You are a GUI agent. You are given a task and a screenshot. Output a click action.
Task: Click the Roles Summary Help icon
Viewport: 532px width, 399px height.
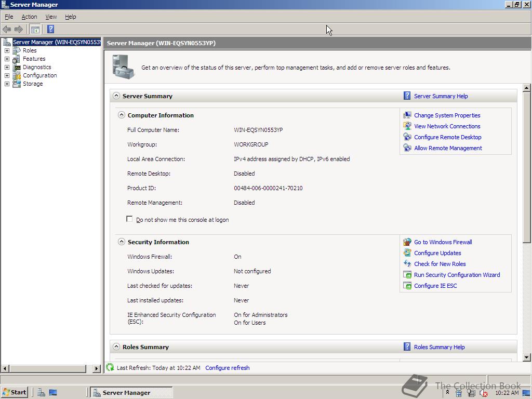click(407, 347)
